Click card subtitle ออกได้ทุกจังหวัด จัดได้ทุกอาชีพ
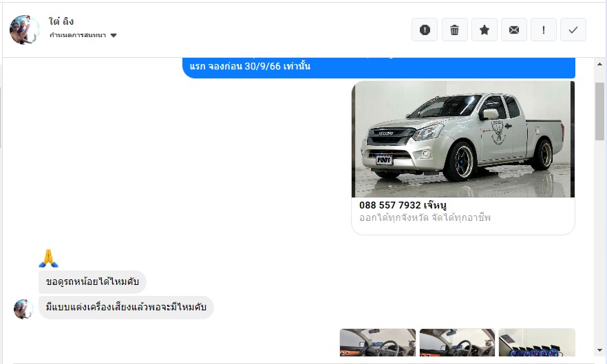The height and width of the screenshot is (364, 607). tap(425, 217)
